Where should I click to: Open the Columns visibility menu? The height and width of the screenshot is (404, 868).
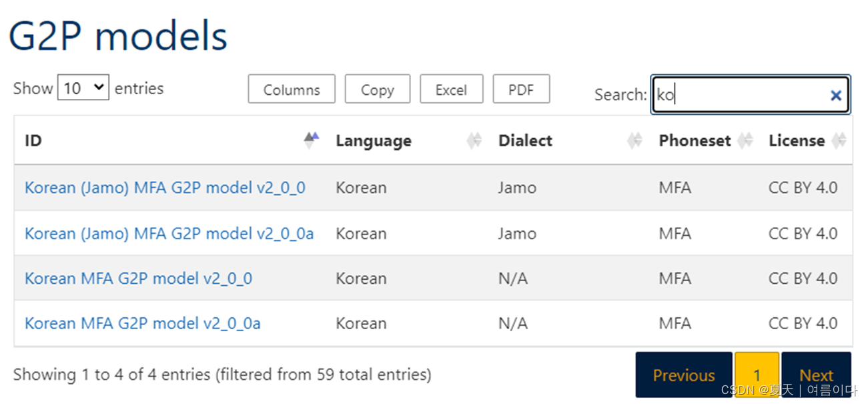[292, 89]
